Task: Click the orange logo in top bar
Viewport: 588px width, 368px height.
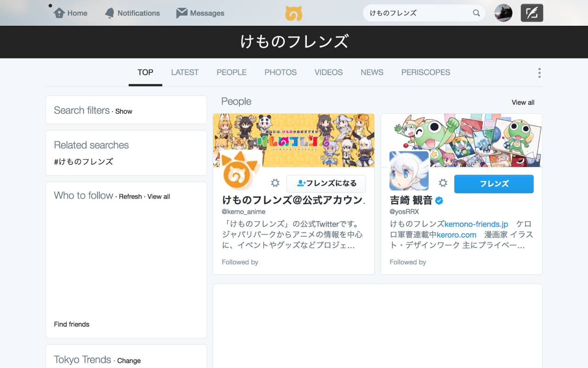Action: tap(294, 13)
